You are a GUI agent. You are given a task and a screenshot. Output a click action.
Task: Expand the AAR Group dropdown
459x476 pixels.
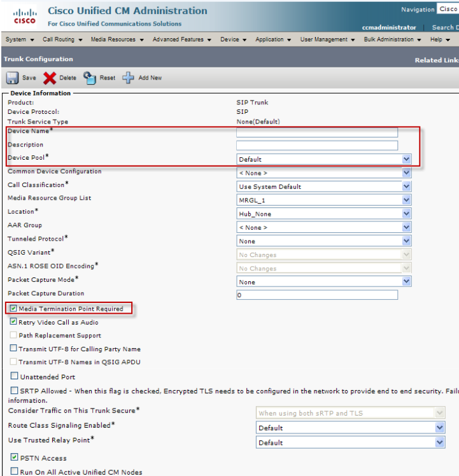click(x=324, y=227)
